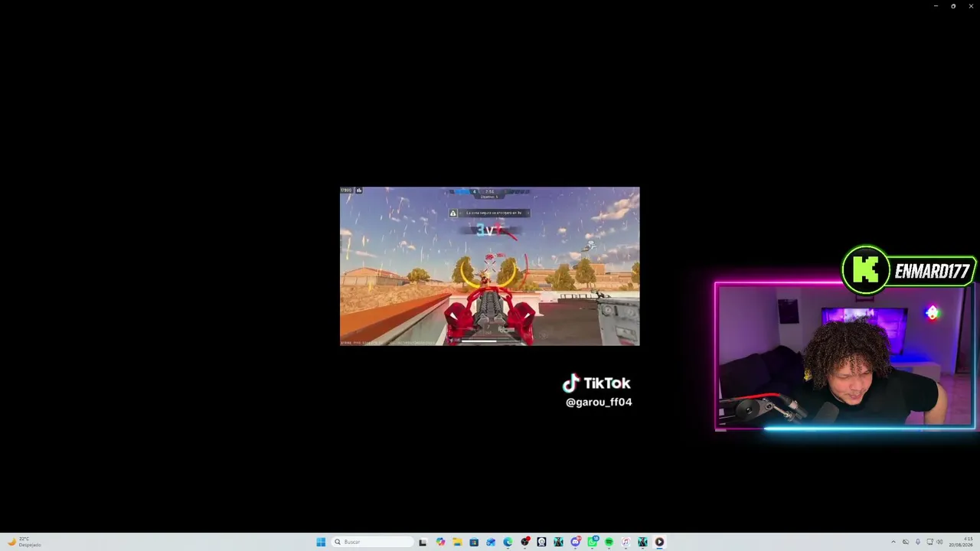Open Microsoft Store from the taskbar

tap(474, 542)
